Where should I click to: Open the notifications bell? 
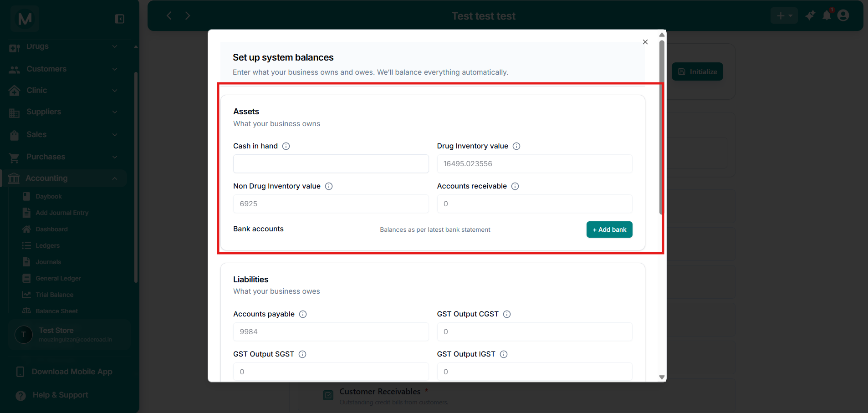827,15
